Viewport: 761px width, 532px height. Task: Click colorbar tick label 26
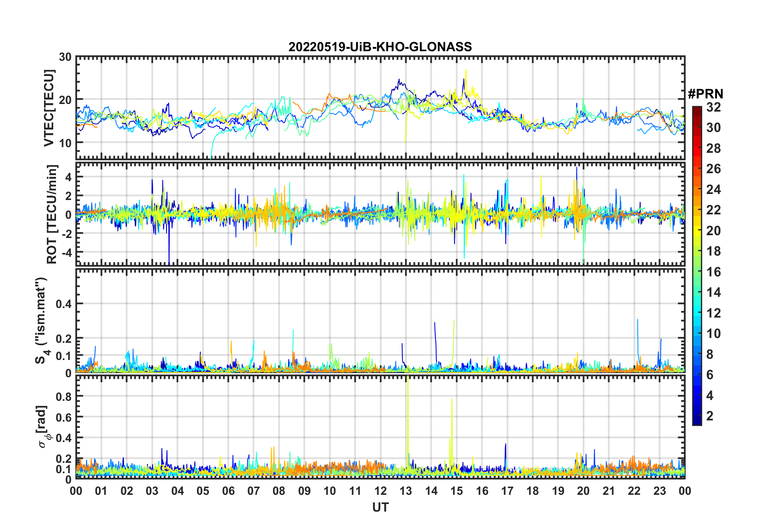pyautogui.click(x=713, y=169)
